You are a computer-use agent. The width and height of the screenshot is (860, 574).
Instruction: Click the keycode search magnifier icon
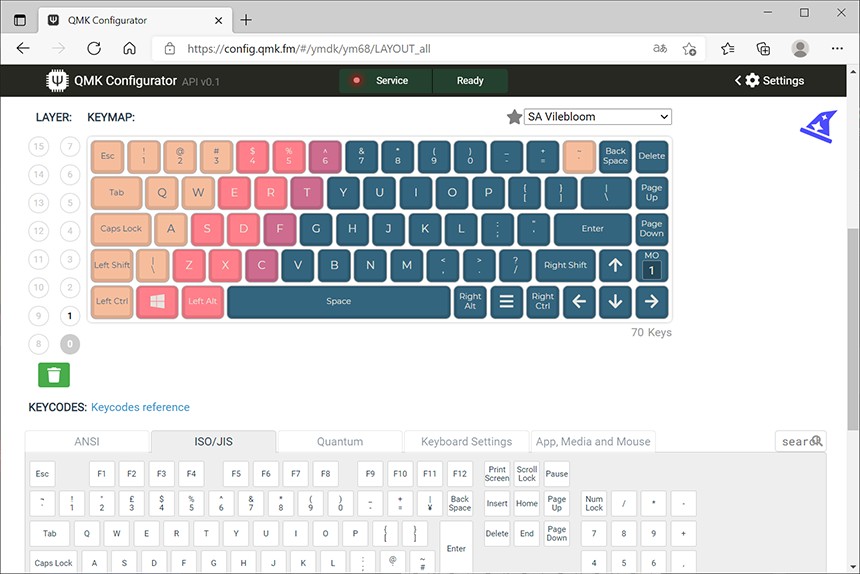(817, 441)
